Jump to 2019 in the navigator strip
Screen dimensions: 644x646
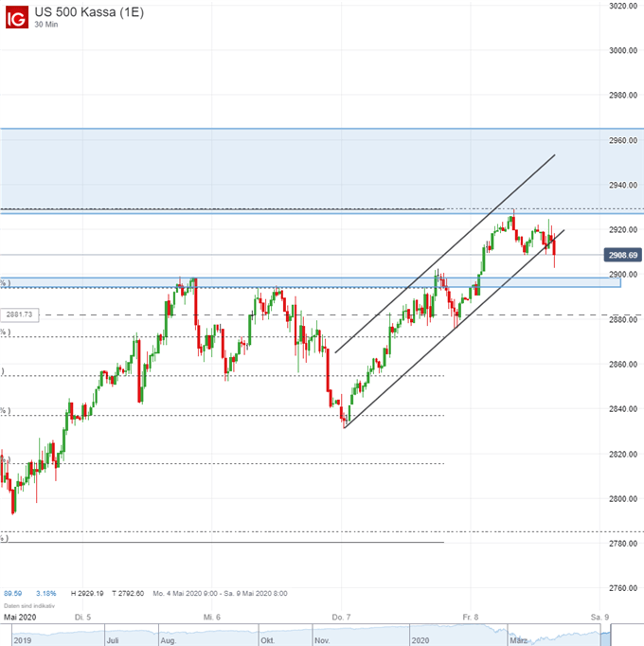click(22, 640)
